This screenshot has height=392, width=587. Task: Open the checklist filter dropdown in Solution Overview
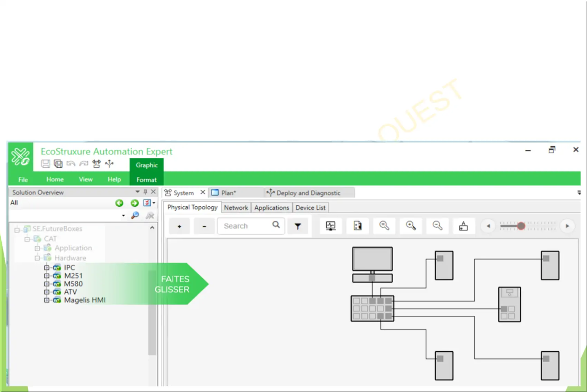[149, 203]
